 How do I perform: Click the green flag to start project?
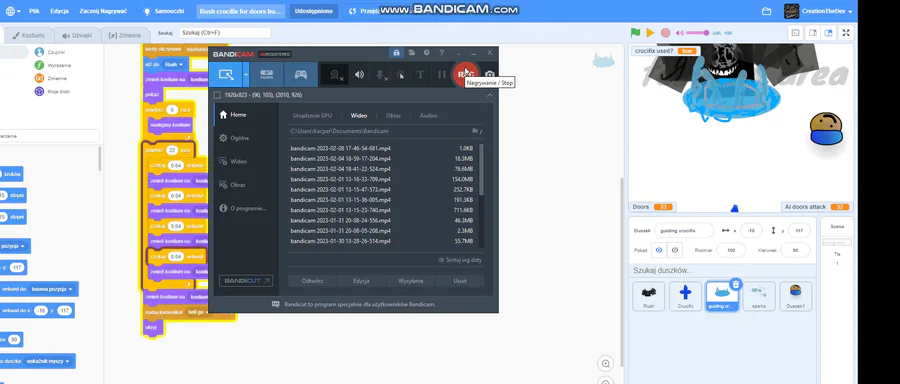[635, 33]
